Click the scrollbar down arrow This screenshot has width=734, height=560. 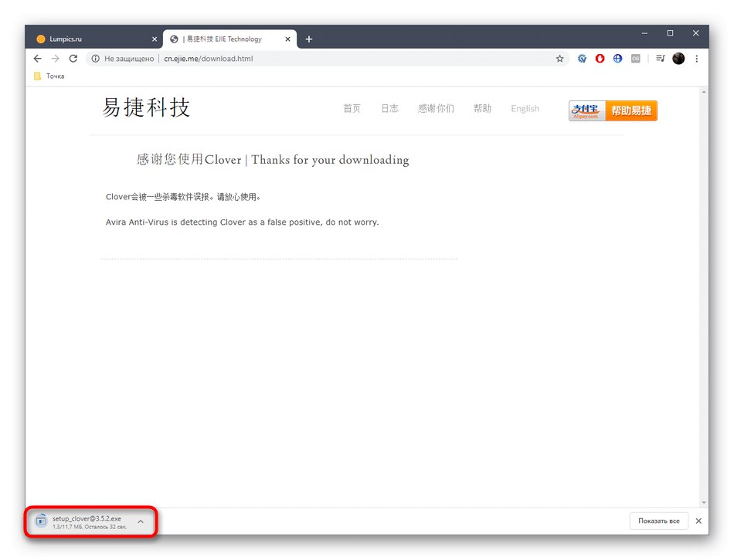(704, 503)
